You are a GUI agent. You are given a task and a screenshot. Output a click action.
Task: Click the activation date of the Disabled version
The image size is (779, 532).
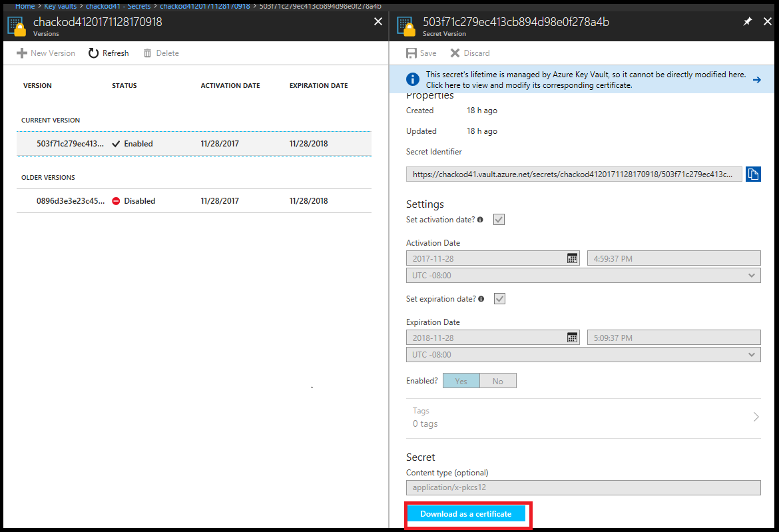pyautogui.click(x=220, y=201)
